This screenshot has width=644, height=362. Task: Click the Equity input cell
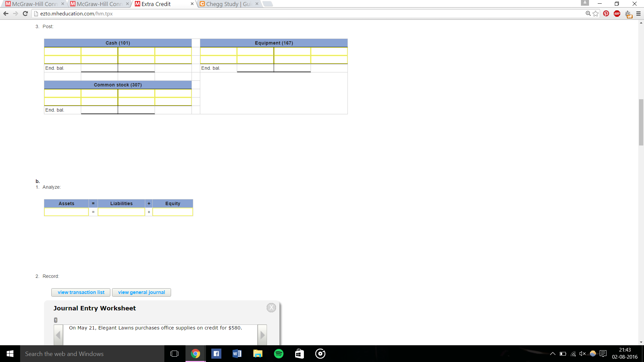click(173, 212)
